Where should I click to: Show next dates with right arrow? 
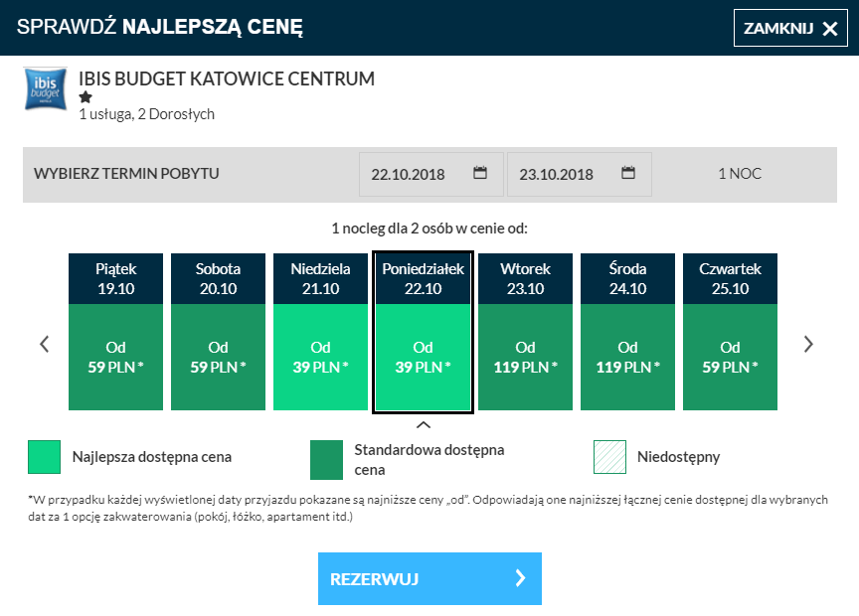pyautogui.click(x=808, y=344)
